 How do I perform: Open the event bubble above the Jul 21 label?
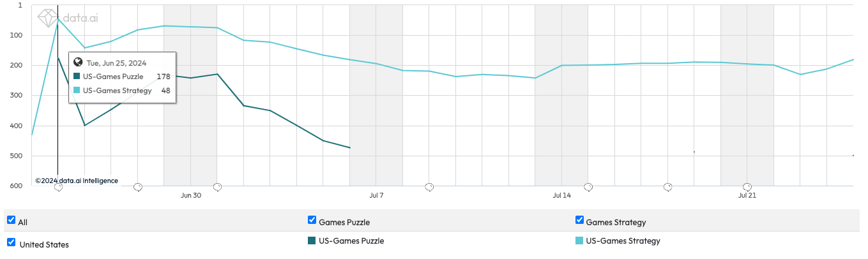pyautogui.click(x=747, y=187)
